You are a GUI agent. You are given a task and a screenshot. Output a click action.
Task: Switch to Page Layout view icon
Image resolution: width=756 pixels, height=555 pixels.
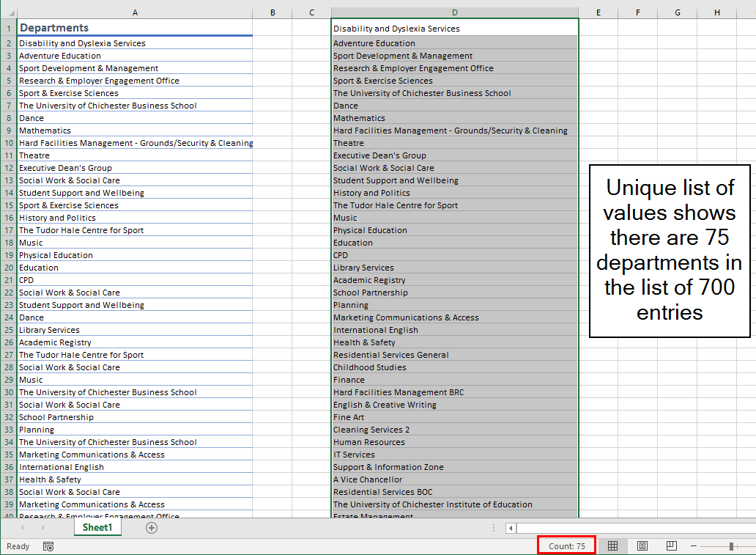[642, 546]
